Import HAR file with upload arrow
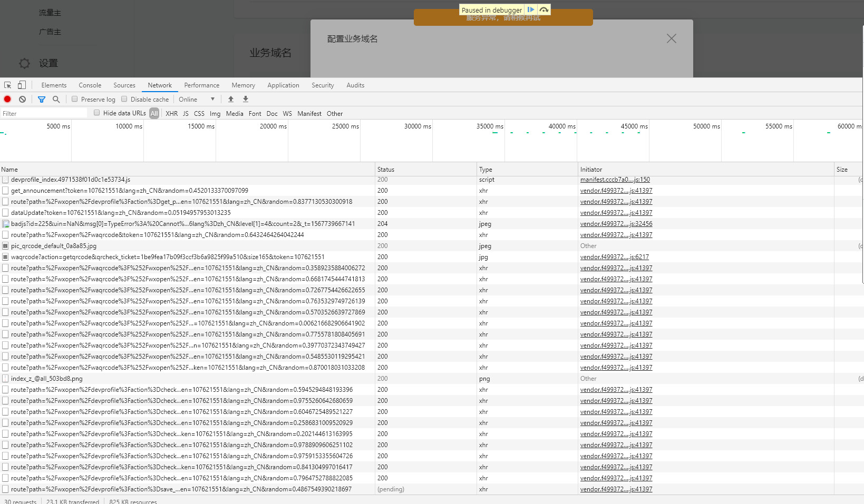864x504 pixels. (230, 99)
